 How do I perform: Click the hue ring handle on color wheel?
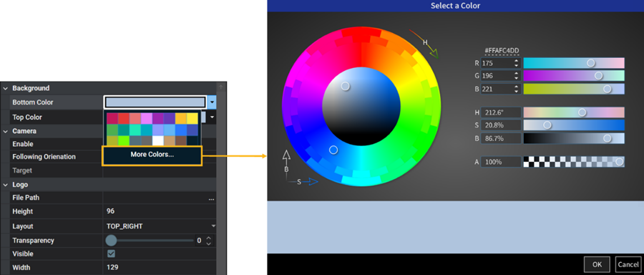point(333,150)
